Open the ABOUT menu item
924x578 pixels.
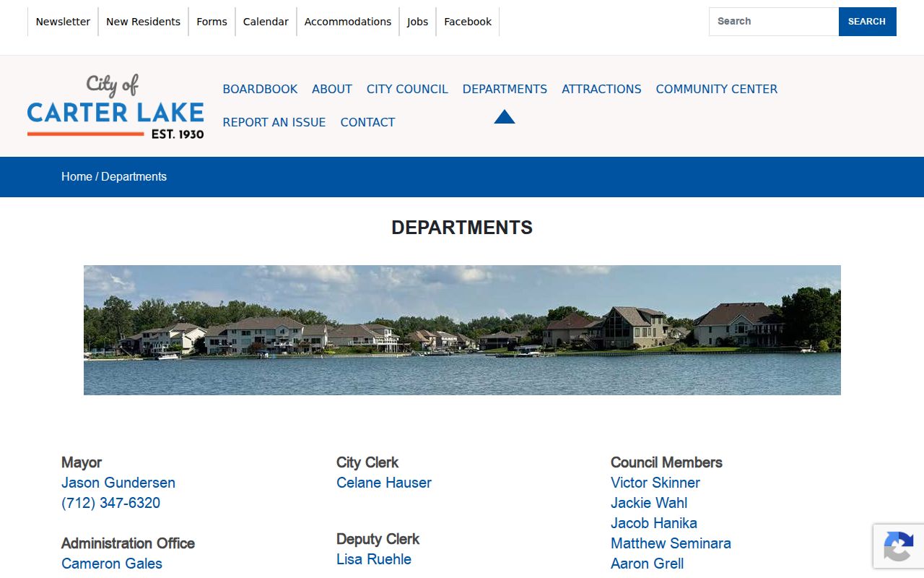coord(332,89)
